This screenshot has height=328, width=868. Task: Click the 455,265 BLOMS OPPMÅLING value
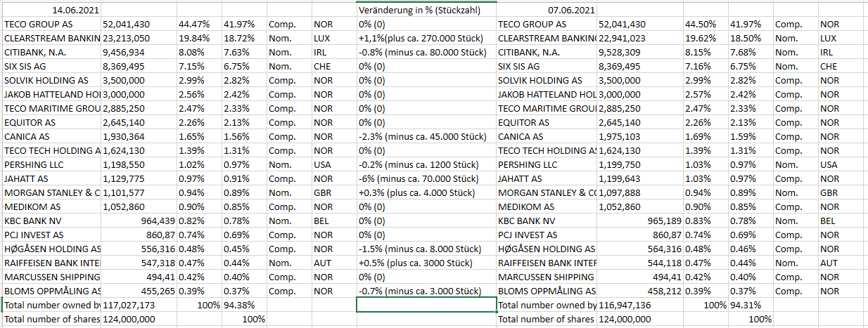[x=139, y=291]
